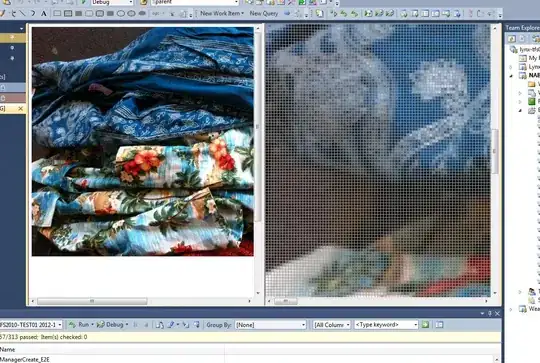540x363 pixels.
Task: Click the first green undo arrow icon in toolbar
Action: tap(343, 13)
